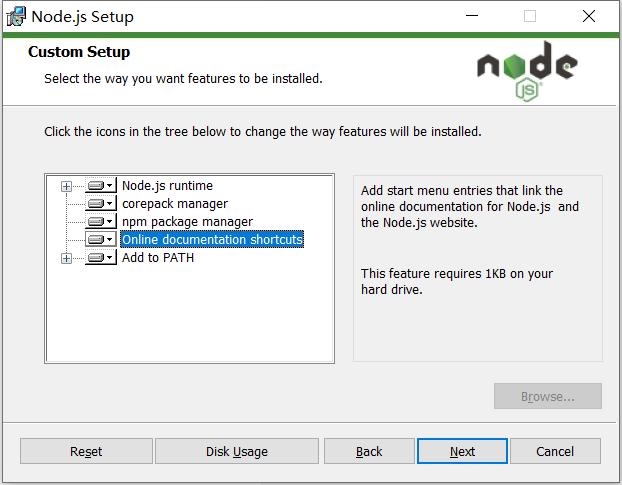Image resolution: width=622 pixels, height=485 pixels.
Task: Click the Reset button
Action: pyautogui.click(x=86, y=451)
